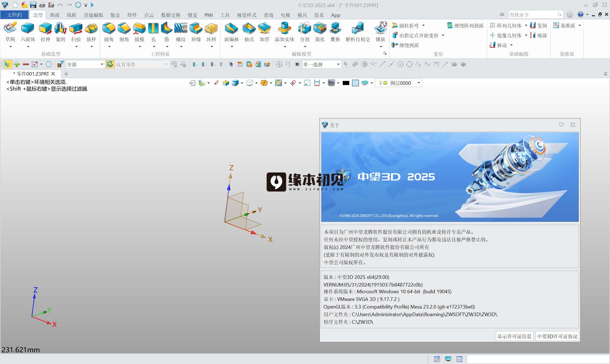Click the 显示许可证信息 button
Image resolution: width=610 pixels, height=364 pixels.
(x=514, y=336)
